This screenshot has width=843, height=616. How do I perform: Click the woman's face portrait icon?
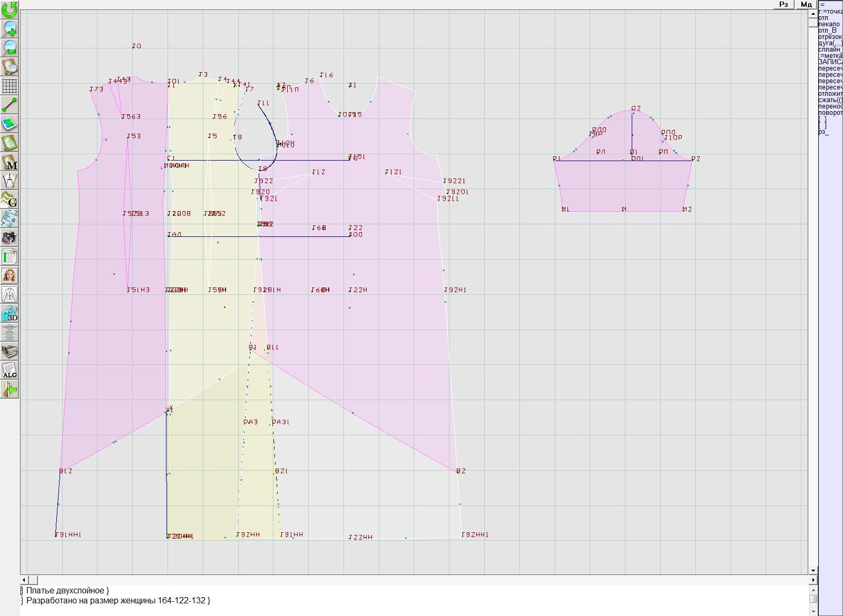click(9, 275)
